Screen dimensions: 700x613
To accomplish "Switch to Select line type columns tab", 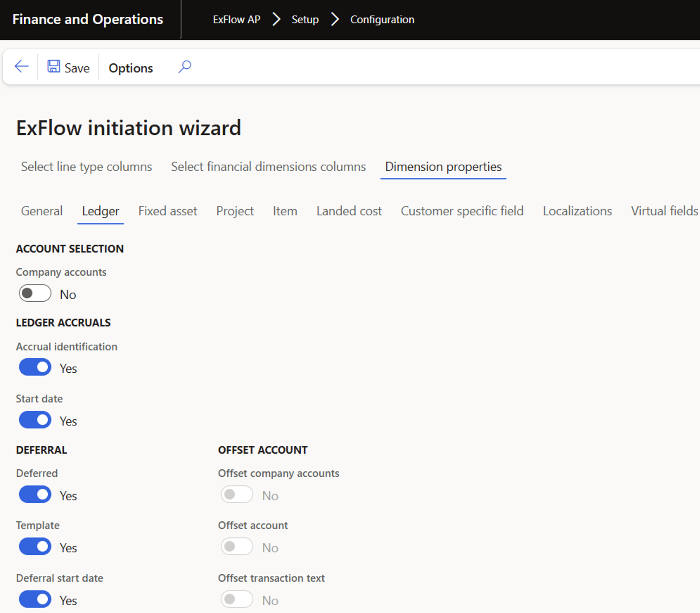I will [x=87, y=167].
